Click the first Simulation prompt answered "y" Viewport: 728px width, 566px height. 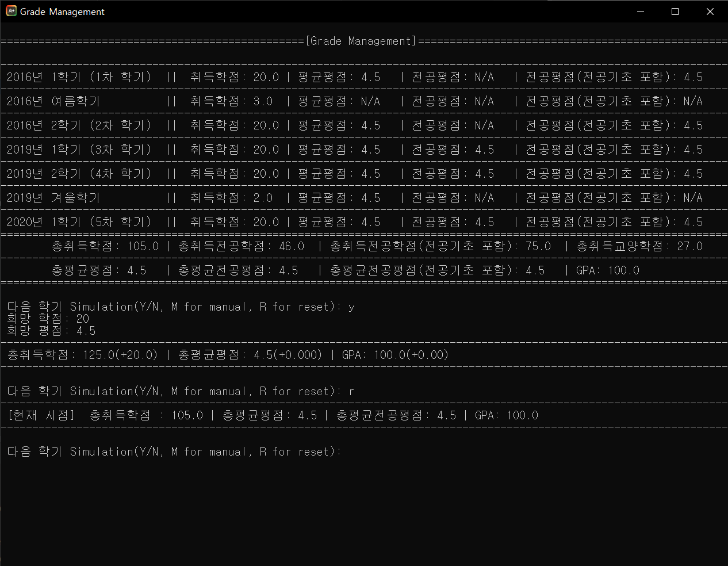click(x=181, y=307)
